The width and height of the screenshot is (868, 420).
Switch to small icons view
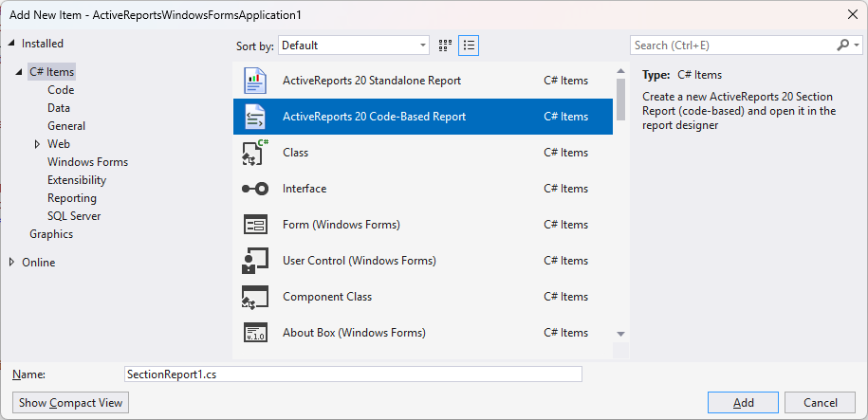445,46
